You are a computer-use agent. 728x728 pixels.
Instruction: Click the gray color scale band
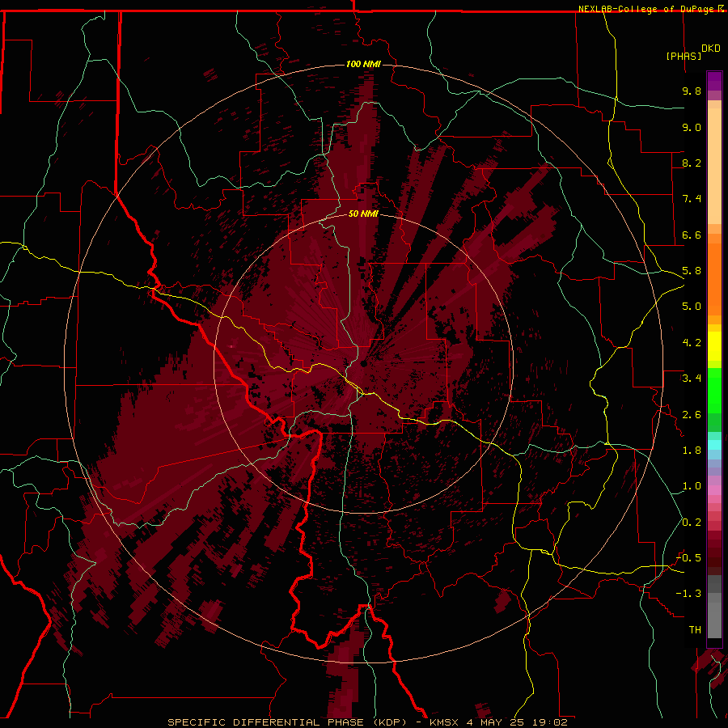pyautogui.click(x=714, y=607)
